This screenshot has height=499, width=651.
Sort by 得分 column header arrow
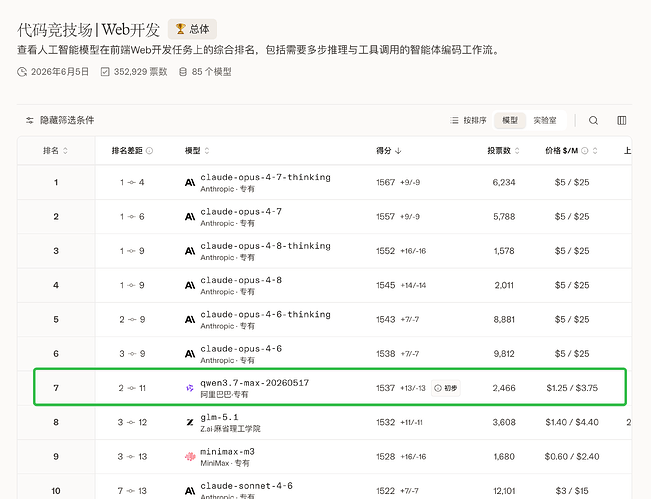click(x=398, y=151)
